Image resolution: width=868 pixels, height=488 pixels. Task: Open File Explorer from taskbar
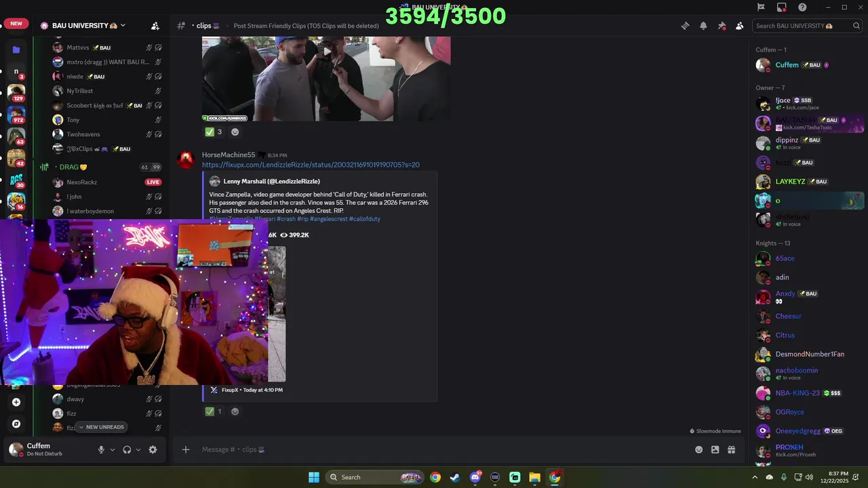pos(534,477)
